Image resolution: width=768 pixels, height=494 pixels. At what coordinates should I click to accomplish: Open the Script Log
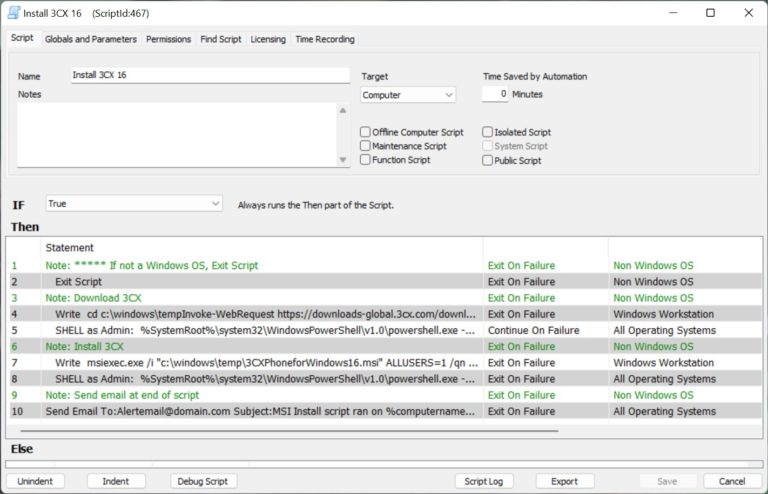483,481
